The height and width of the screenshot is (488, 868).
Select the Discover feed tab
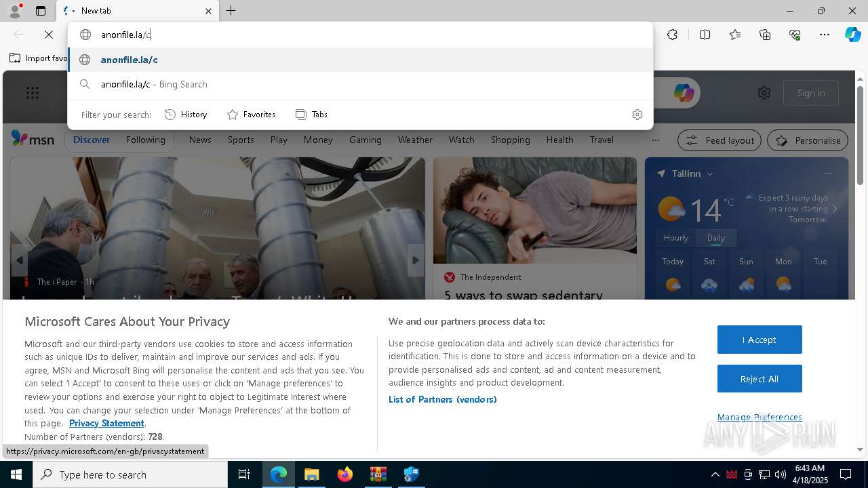coord(92,140)
